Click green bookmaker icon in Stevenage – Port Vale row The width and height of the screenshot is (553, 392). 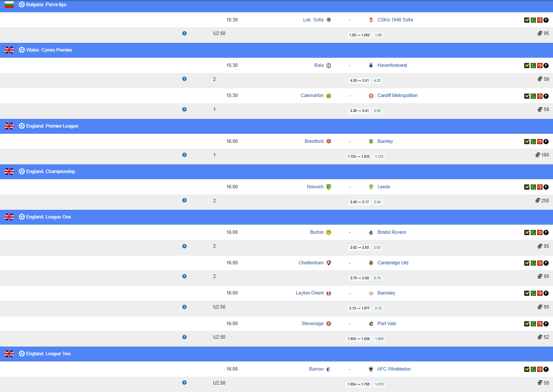click(533, 324)
